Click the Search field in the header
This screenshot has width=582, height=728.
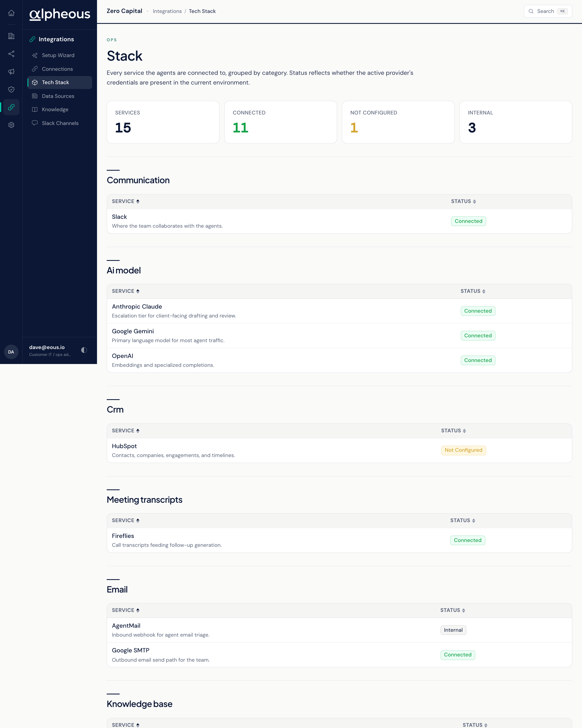click(548, 11)
